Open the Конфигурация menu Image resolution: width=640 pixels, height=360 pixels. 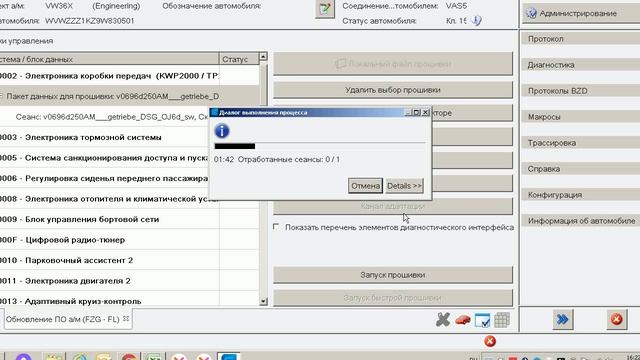pos(580,195)
